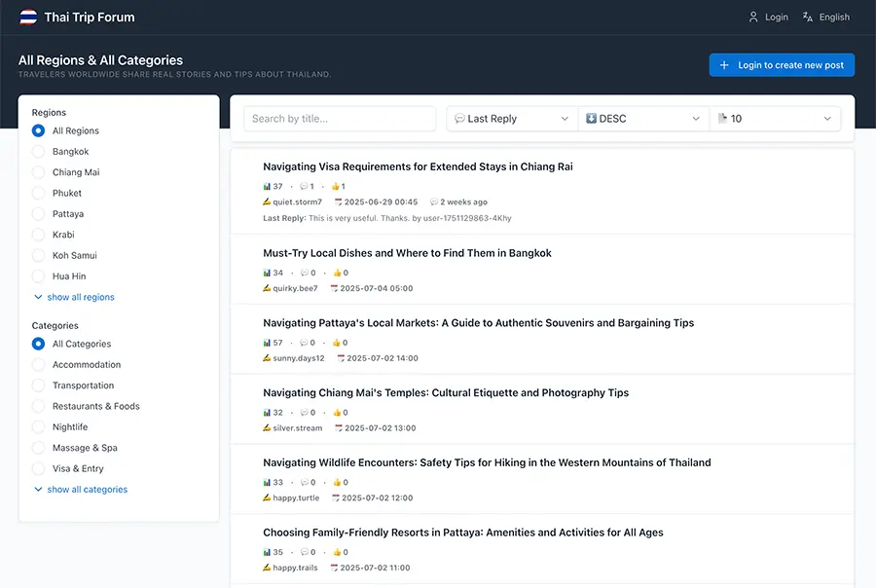Viewport: 876px width, 588px height.
Task: Choose the Accommodation category radio
Action: point(38,364)
